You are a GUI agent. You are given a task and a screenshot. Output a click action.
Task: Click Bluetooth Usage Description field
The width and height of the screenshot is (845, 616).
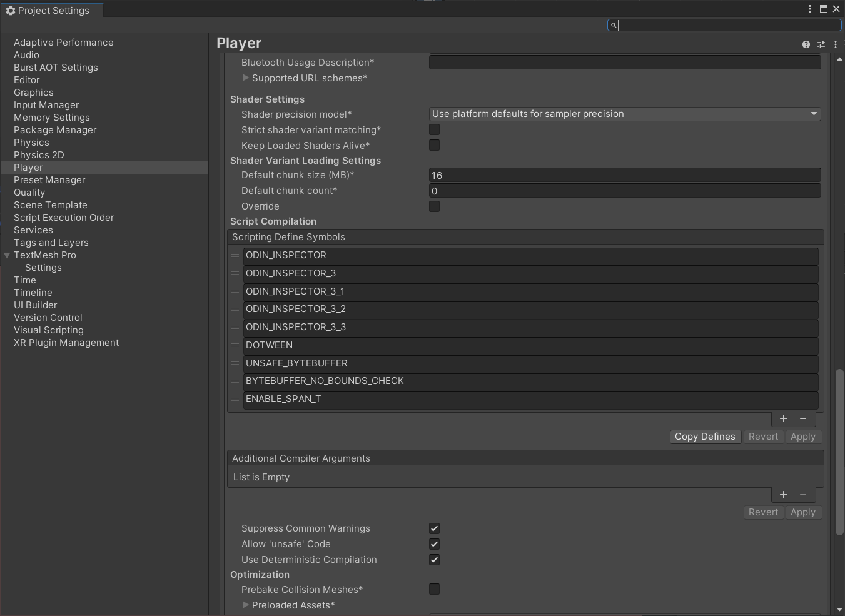tap(625, 62)
